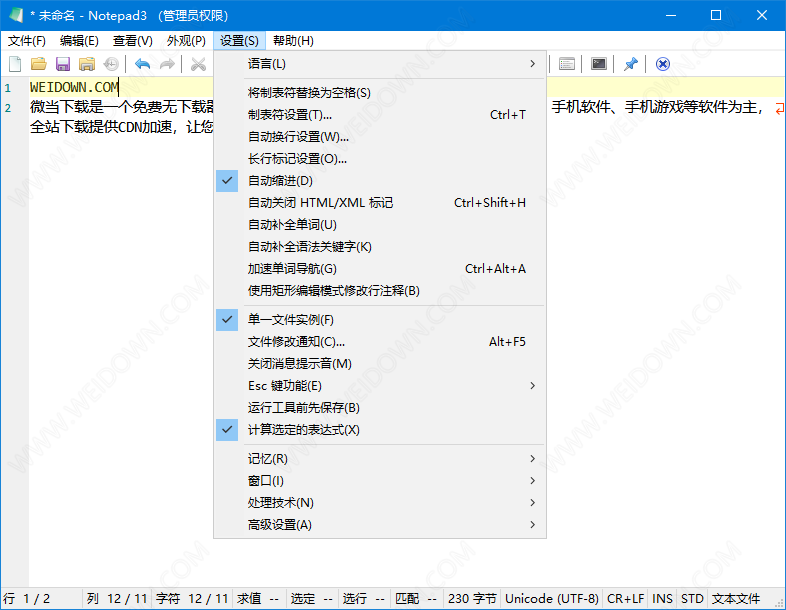Open the 帮助(H) menu
Image resolution: width=786 pixels, height=610 pixels.
(292, 41)
